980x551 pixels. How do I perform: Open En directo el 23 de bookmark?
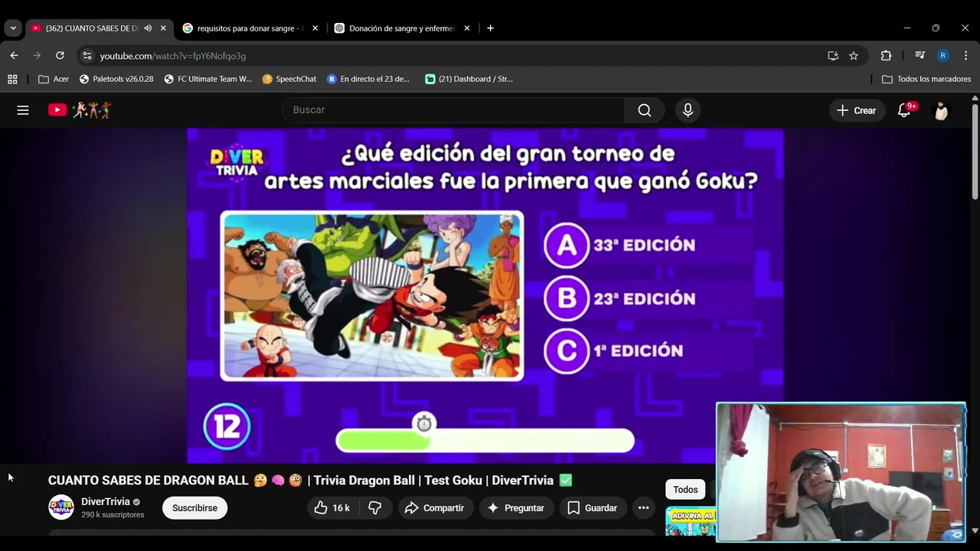tap(368, 79)
